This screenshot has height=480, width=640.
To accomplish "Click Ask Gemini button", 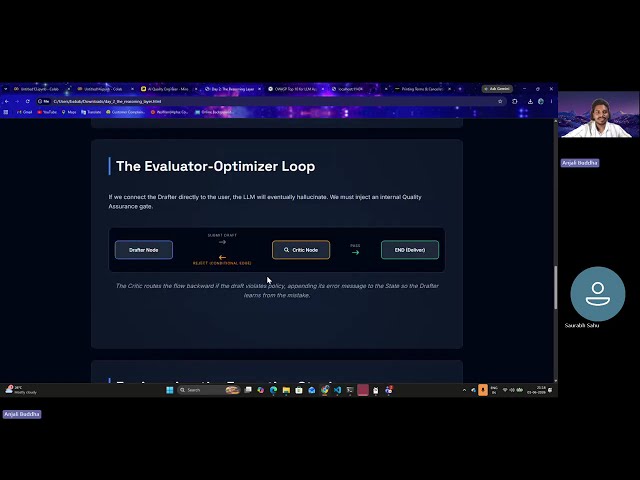I will [497, 89].
